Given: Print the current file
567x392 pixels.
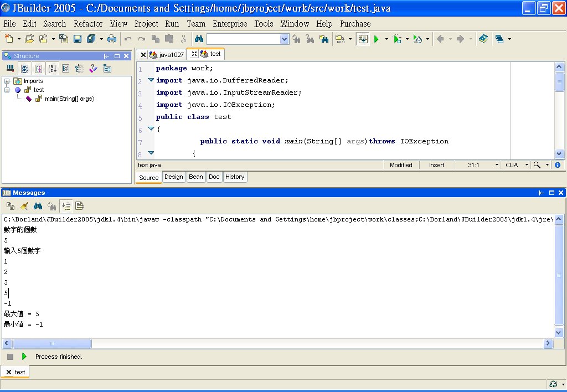Looking at the screenshot, I should coord(112,39).
